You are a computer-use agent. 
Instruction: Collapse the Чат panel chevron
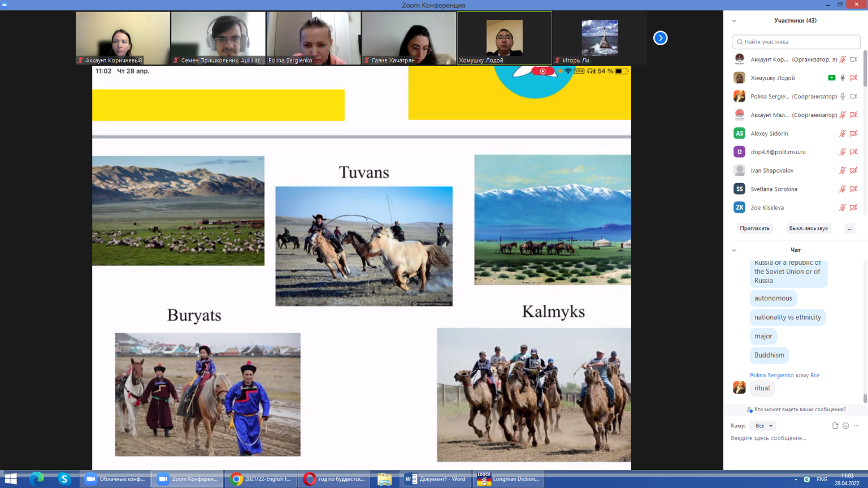pyautogui.click(x=734, y=250)
